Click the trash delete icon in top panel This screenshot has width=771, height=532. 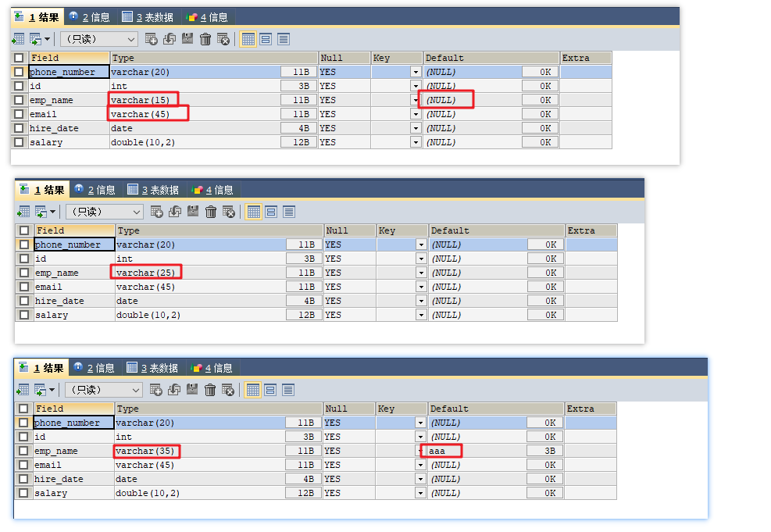pyautogui.click(x=205, y=39)
